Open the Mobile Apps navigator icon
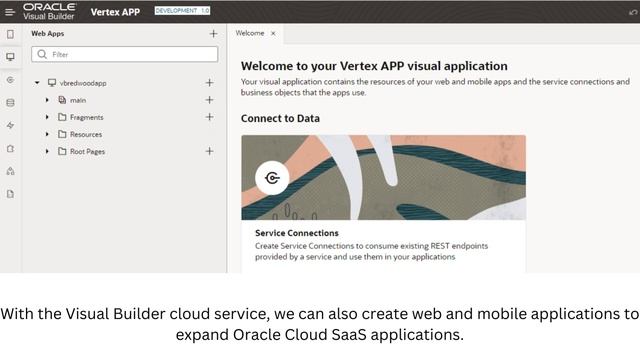 coord(10,34)
